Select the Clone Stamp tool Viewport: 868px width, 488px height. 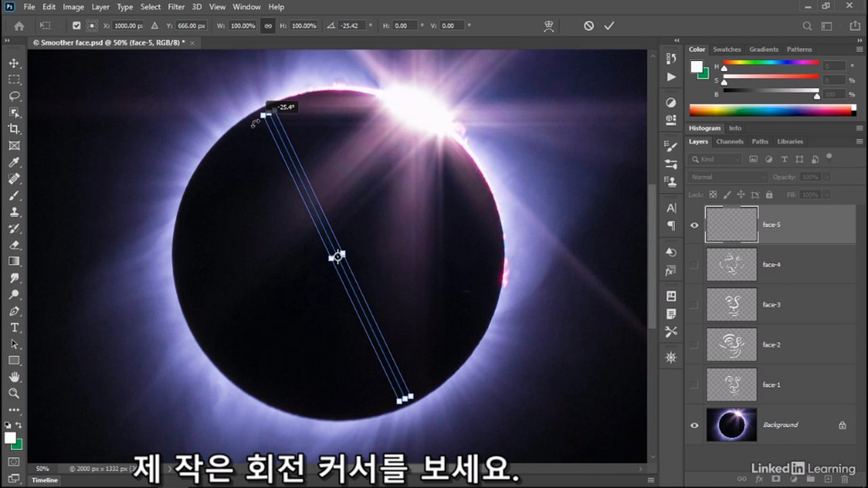pyautogui.click(x=14, y=211)
